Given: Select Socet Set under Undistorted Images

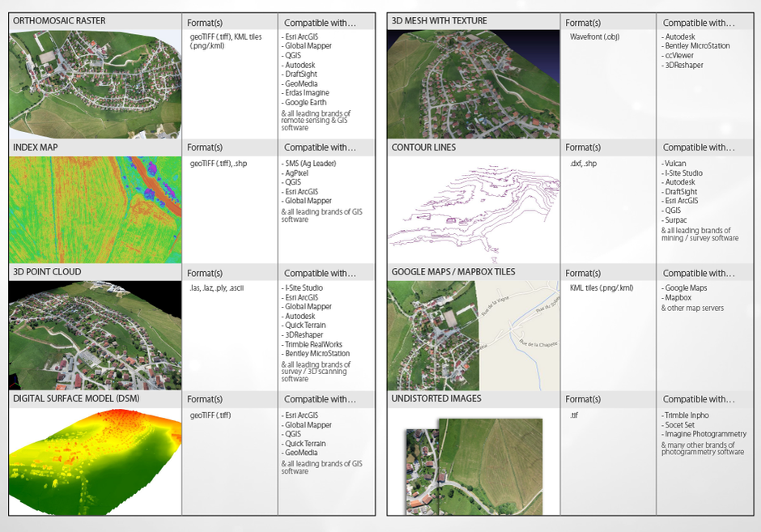Looking at the screenshot, I should 679,425.
